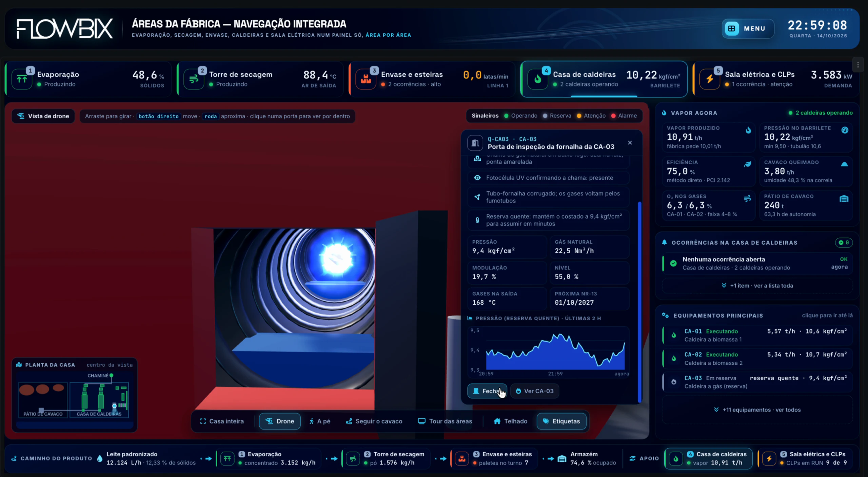This screenshot has width=868, height=477.
Task: Click the Sala elétrica lightning icon in bottom bar
Action: [769, 459]
